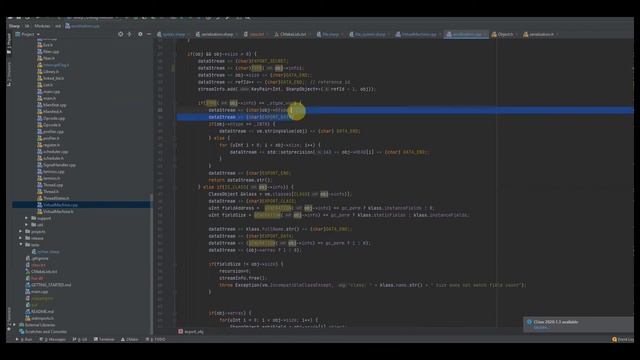
Task: Click Modules in the breadcrumb path
Action: click(x=42, y=26)
